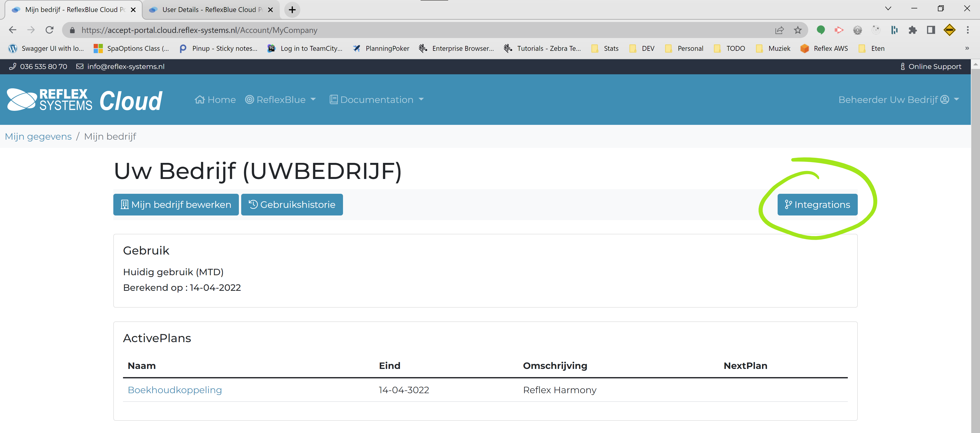Expand the Documentation dropdown menu
Viewport: 980px width, 433px height.
click(x=376, y=100)
